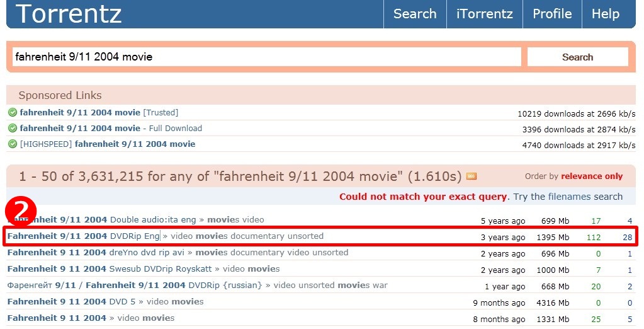The width and height of the screenshot is (644, 329).
Task: Click '10219 downloads at 2696 kb/s' text
Action: [x=576, y=114]
